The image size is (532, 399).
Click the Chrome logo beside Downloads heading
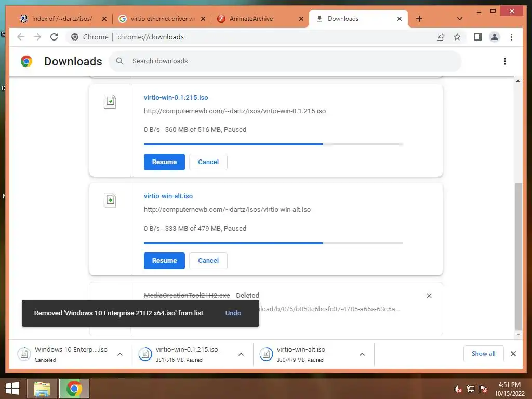click(x=26, y=61)
